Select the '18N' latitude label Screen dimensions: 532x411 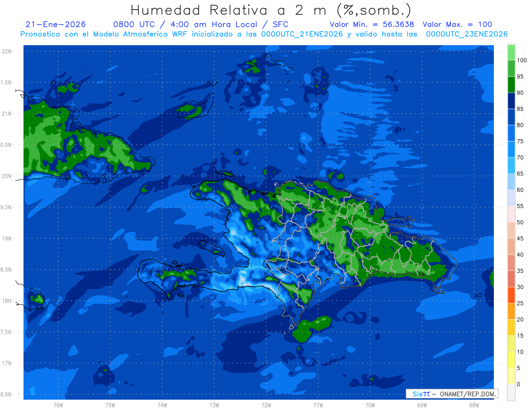click(x=7, y=301)
